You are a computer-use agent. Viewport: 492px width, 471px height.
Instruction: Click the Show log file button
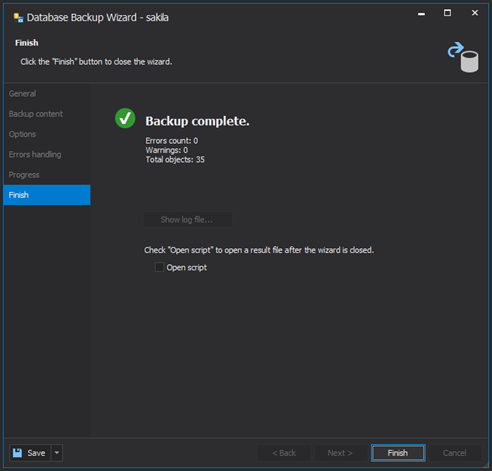click(x=188, y=220)
